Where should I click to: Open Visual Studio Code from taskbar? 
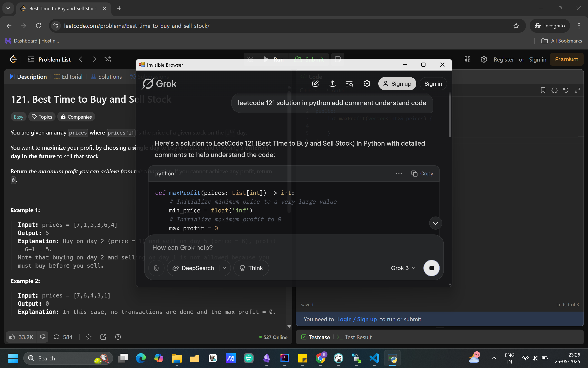coord(374,358)
